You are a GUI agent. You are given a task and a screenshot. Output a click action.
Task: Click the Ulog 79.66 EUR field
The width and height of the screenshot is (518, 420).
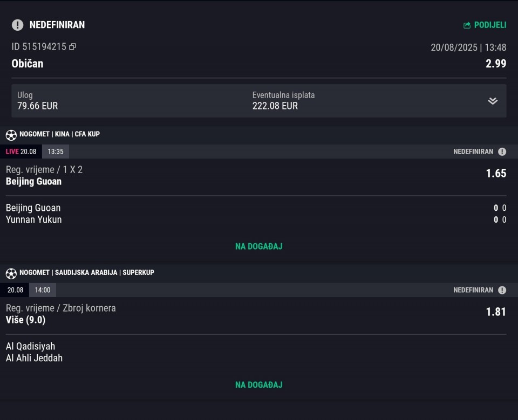click(37, 101)
